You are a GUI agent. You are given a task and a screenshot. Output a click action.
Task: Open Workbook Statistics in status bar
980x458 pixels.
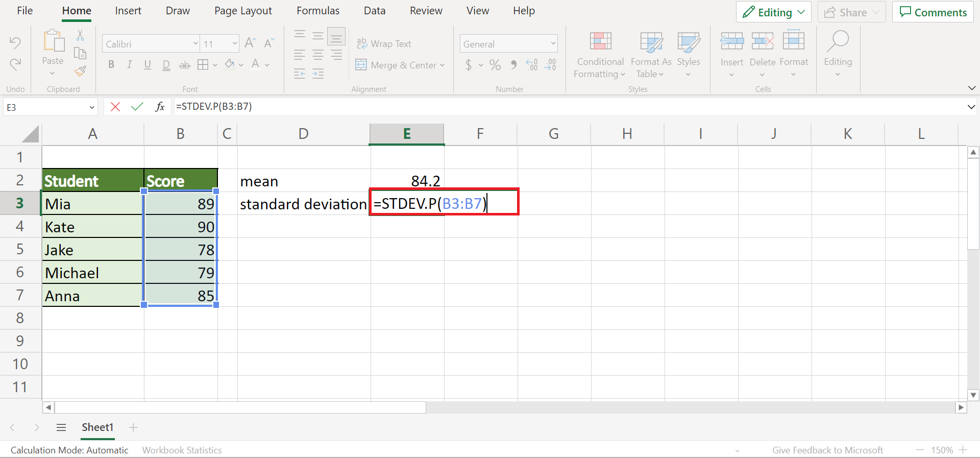(x=182, y=450)
